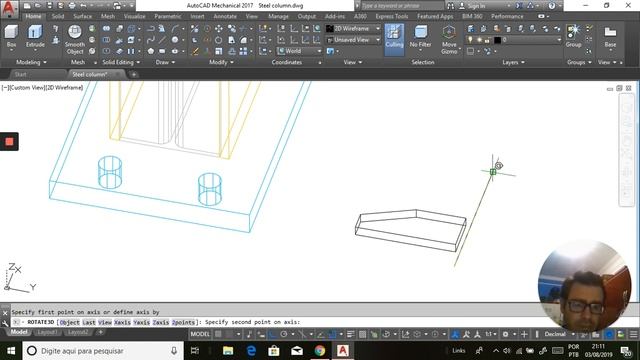Click the Infocenter search binoculars icon

450,6
